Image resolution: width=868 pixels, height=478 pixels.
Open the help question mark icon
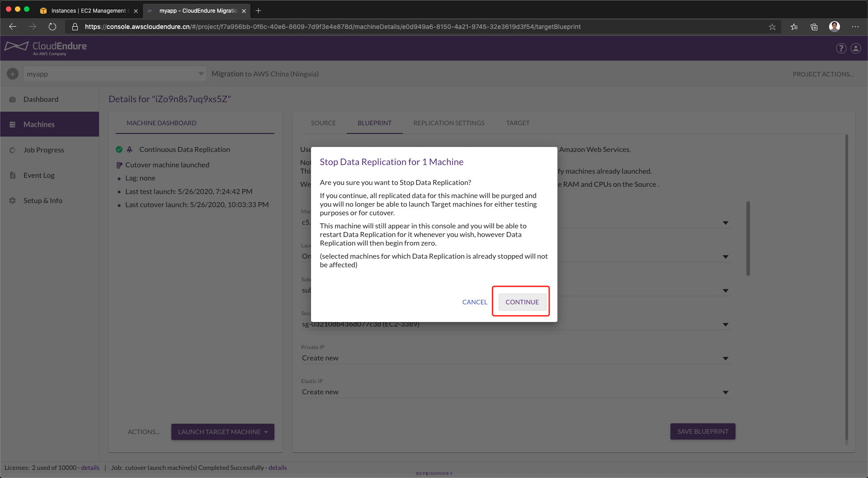point(841,48)
